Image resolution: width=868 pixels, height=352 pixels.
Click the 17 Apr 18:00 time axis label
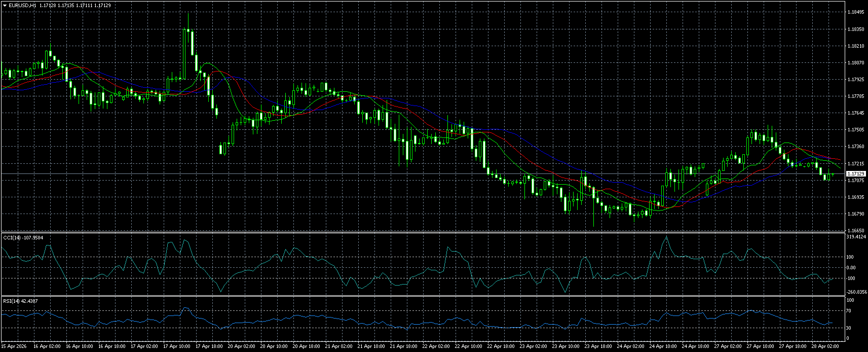pyautogui.click(x=209, y=346)
